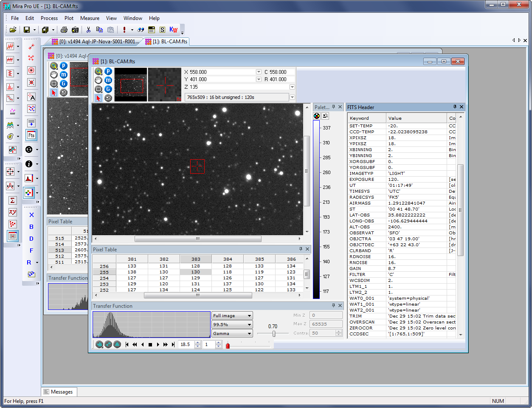
Task: Click the pixel table icon in the left sidebar
Action: coord(13,236)
